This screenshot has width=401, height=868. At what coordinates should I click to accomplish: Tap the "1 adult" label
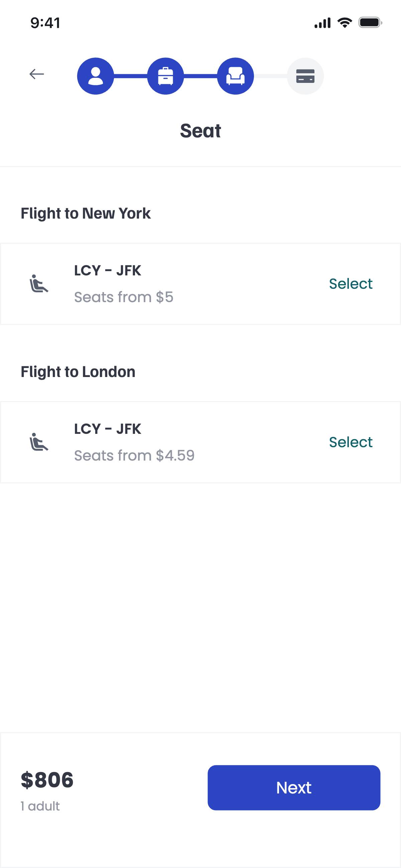coord(40,807)
